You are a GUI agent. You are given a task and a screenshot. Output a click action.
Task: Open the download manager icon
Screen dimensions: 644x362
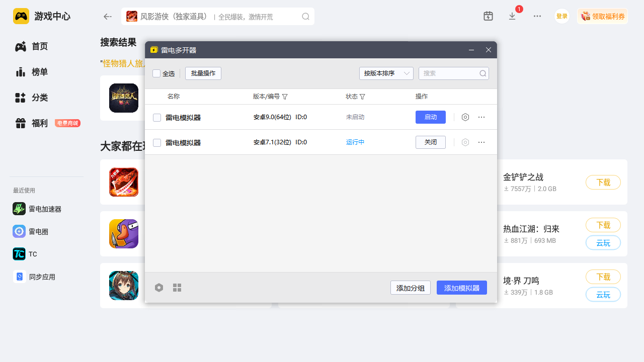(x=512, y=16)
